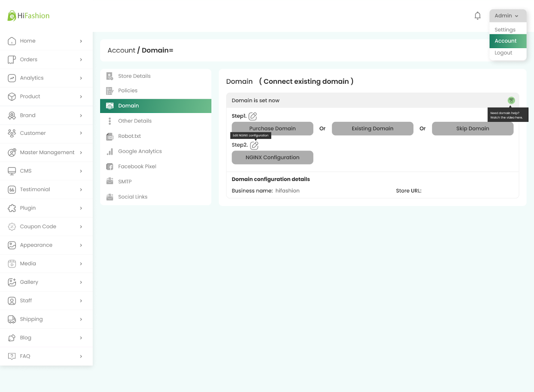This screenshot has width=534, height=392.
Task: Click 'Domain configuration details' heading
Action: [271, 179]
